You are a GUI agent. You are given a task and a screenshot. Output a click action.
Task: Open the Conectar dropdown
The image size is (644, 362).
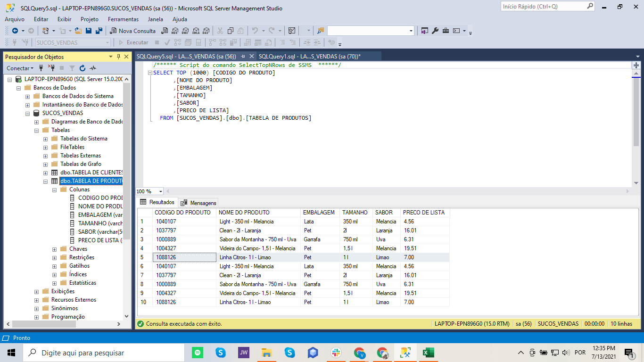tap(20, 68)
